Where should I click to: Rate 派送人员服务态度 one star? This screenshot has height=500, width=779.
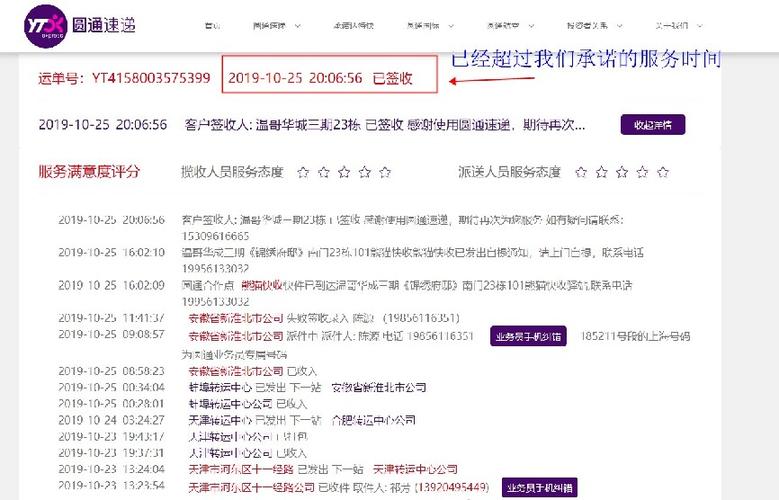(x=581, y=172)
